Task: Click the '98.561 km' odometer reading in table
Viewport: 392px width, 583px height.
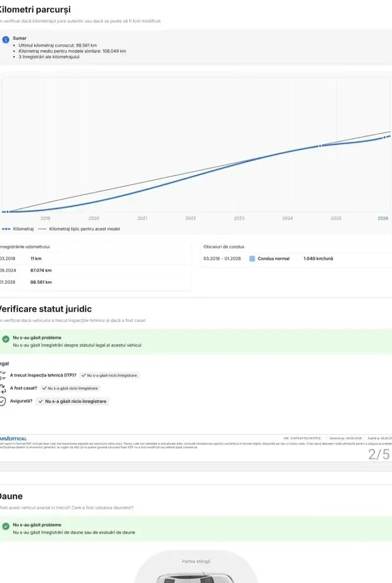Action: (41, 282)
